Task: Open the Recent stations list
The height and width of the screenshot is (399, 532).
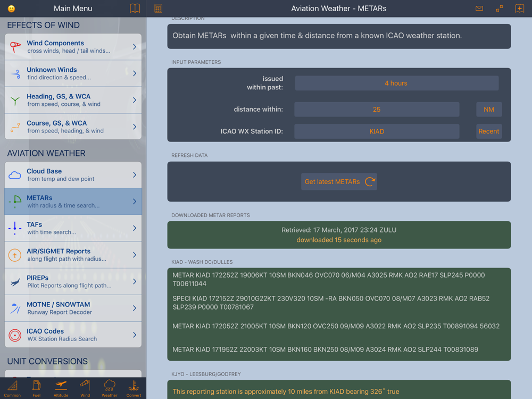Action: click(x=489, y=131)
